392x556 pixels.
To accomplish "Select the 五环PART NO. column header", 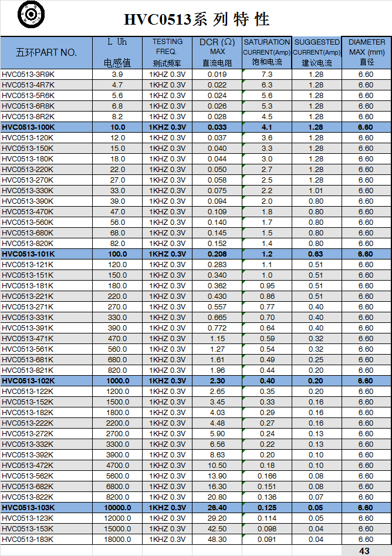I will pyautogui.click(x=46, y=52).
